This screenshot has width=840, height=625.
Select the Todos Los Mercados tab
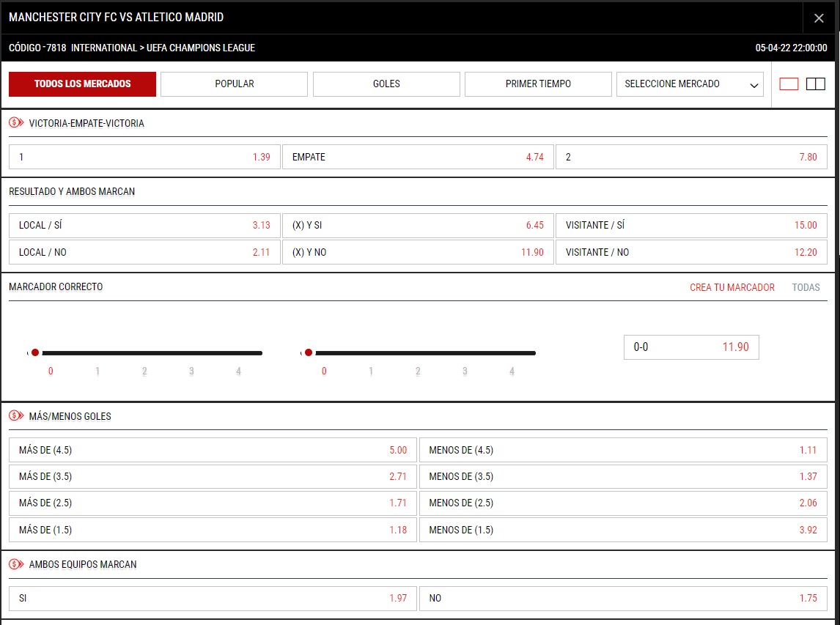click(83, 84)
